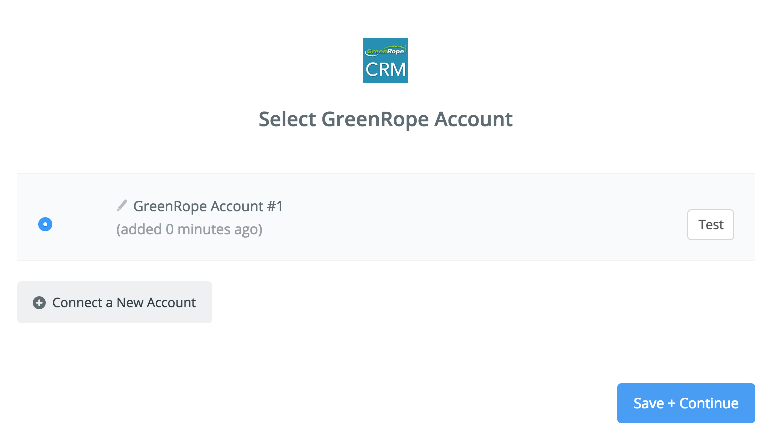Edit the account name via pencil icon
The height and width of the screenshot is (443, 771).
click(121, 206)
